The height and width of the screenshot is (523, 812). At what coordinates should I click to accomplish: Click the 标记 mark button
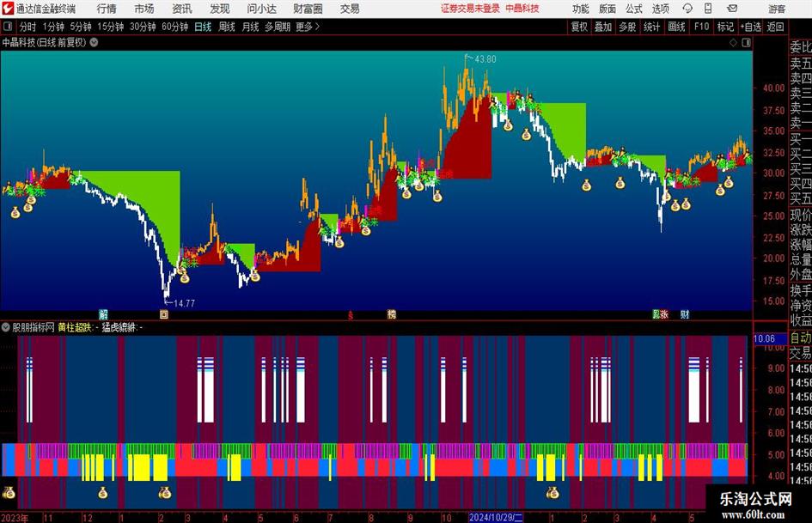pos(725,27)
